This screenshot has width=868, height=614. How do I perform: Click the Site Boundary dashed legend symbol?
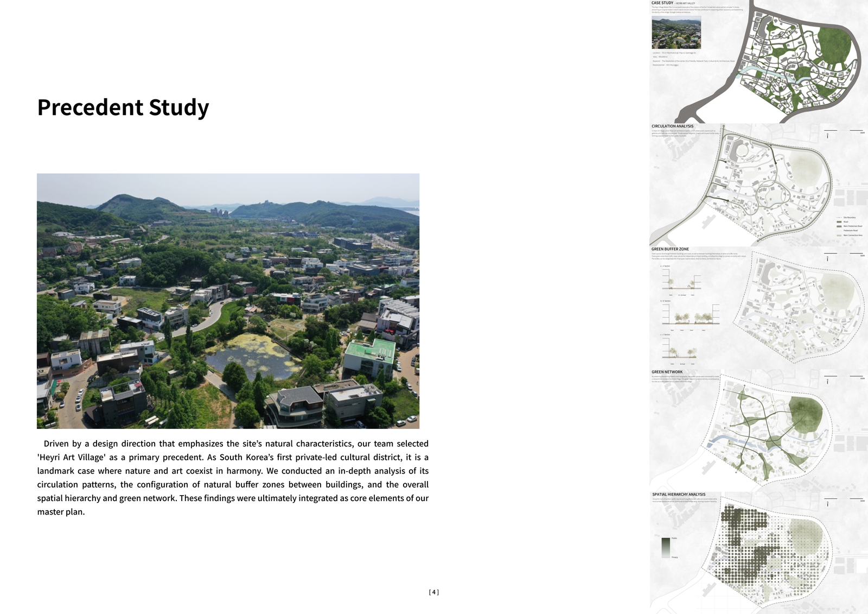click(x=839, y=217)
